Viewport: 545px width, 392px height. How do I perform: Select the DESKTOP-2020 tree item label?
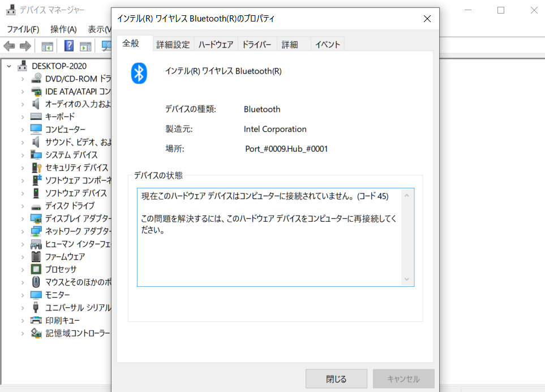pos(59,66)
